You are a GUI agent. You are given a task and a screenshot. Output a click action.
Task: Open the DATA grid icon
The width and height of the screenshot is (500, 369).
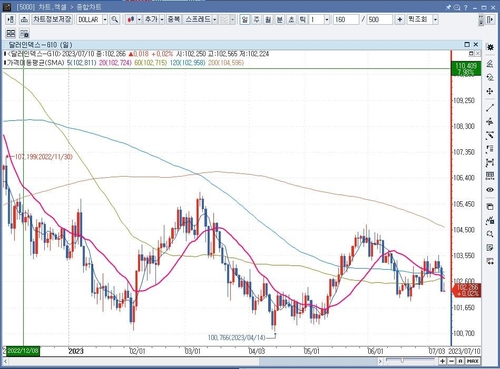pos(490,176)
